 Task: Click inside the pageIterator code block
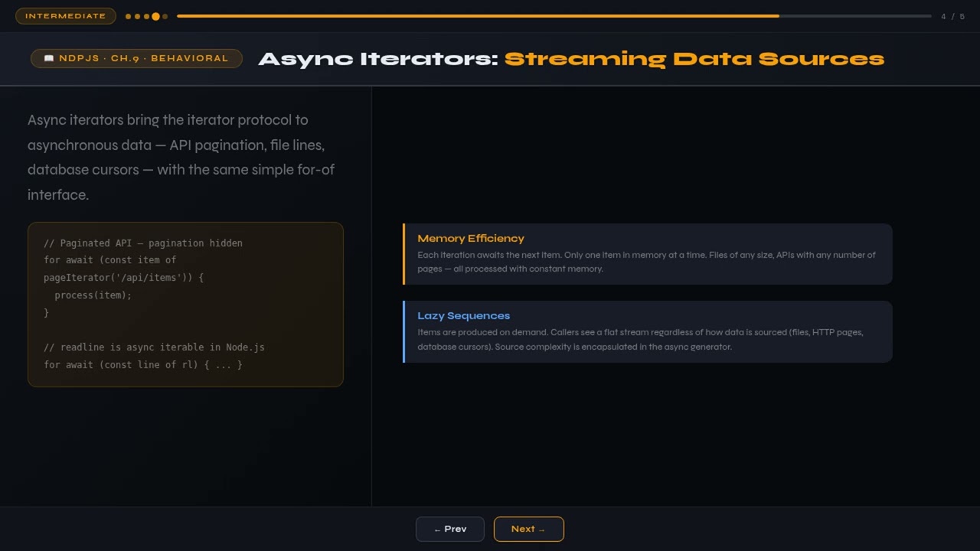[185, 305]
